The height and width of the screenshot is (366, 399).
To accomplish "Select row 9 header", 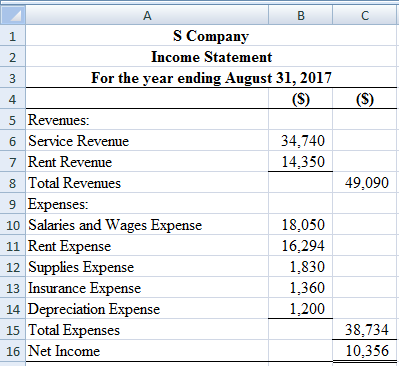I will click(x=13, y=204).
